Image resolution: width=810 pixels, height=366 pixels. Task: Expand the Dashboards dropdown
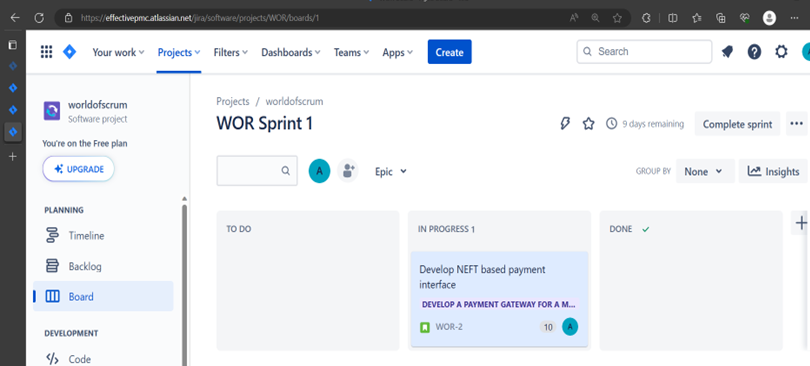[x=291, y=52]
